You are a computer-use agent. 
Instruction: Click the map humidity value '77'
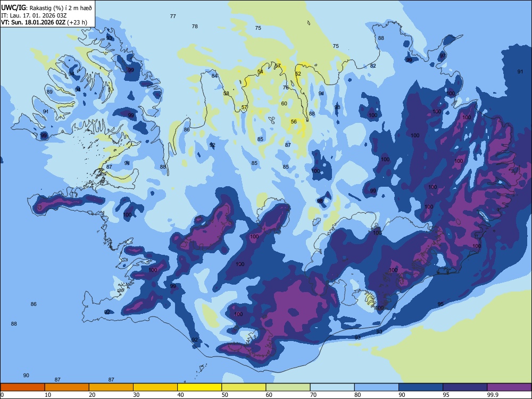(173, 16)
